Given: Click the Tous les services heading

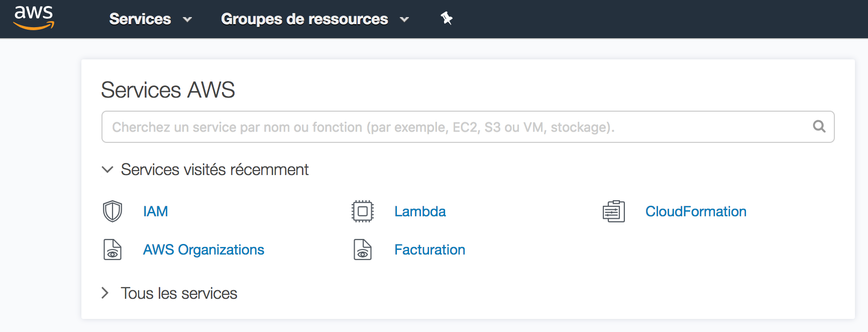Looking at the screenshot, I should [179, 293].
